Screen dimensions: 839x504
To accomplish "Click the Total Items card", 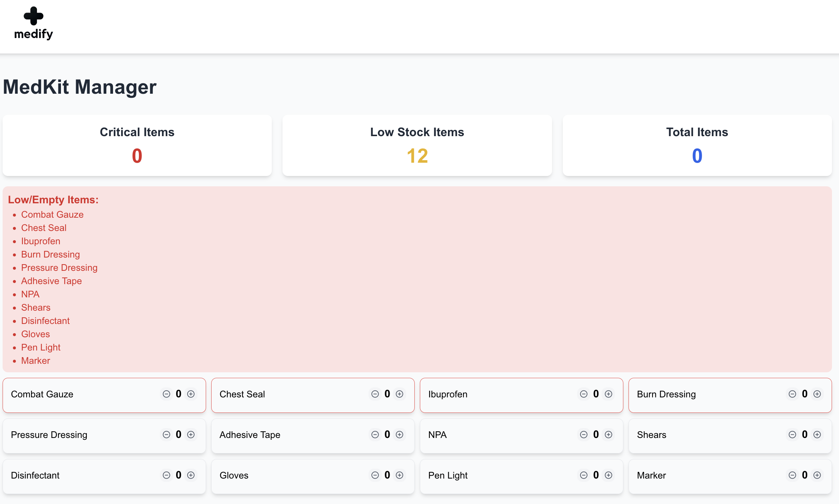I will pos(697,145).
